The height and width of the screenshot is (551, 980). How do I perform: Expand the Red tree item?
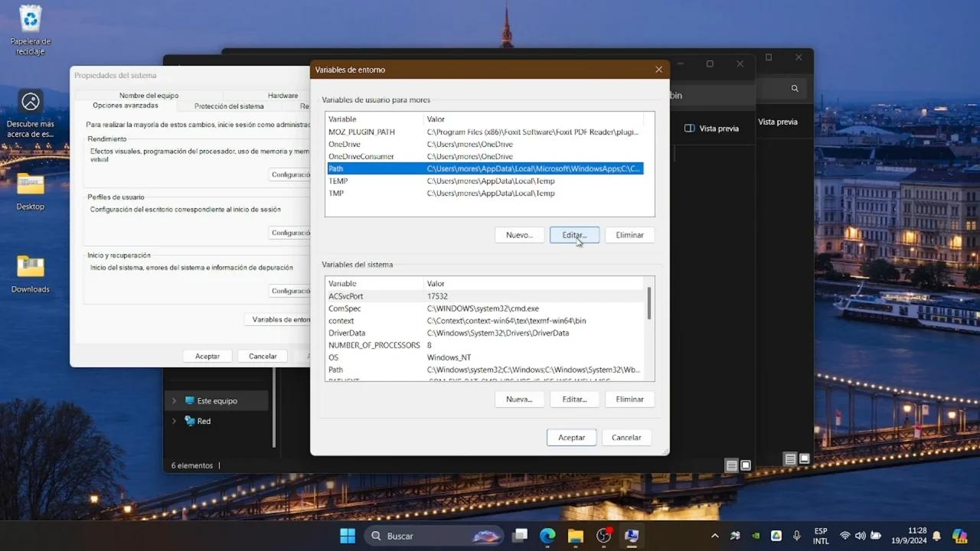pos(174,421)
